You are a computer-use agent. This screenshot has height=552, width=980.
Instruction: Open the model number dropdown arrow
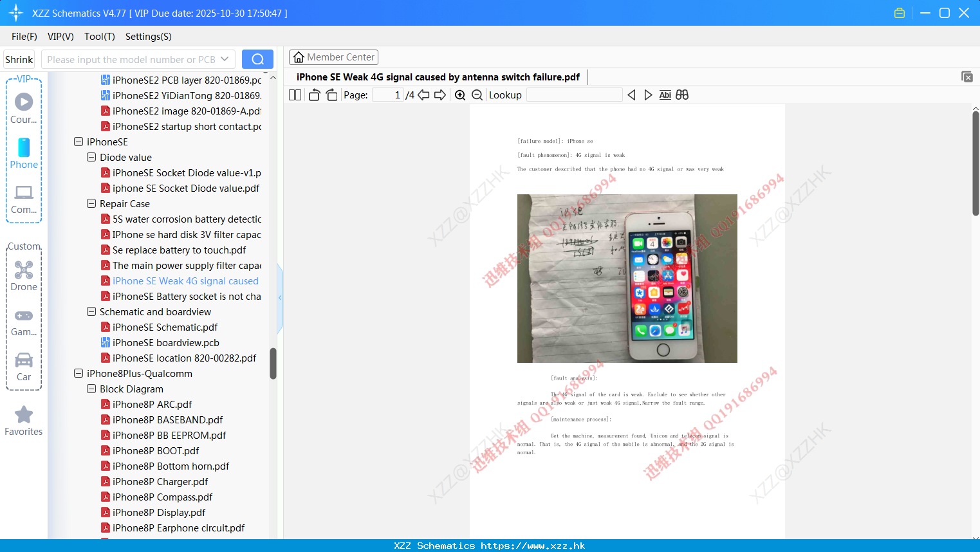pyautogui.click(x=225, y=59)
